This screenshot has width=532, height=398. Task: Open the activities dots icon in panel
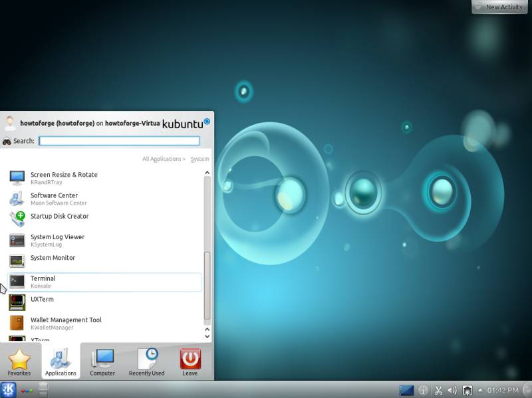(27, 391)
